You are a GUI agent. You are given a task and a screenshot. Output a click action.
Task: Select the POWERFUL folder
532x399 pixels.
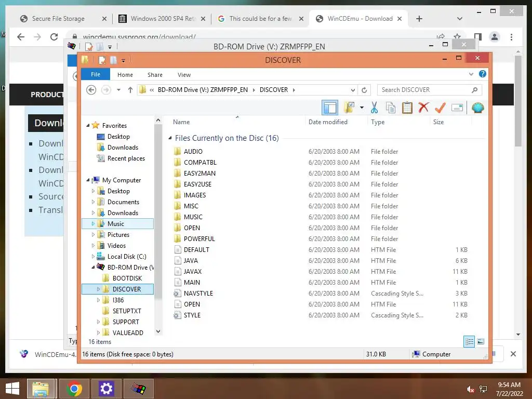click(x=199, y=239)
